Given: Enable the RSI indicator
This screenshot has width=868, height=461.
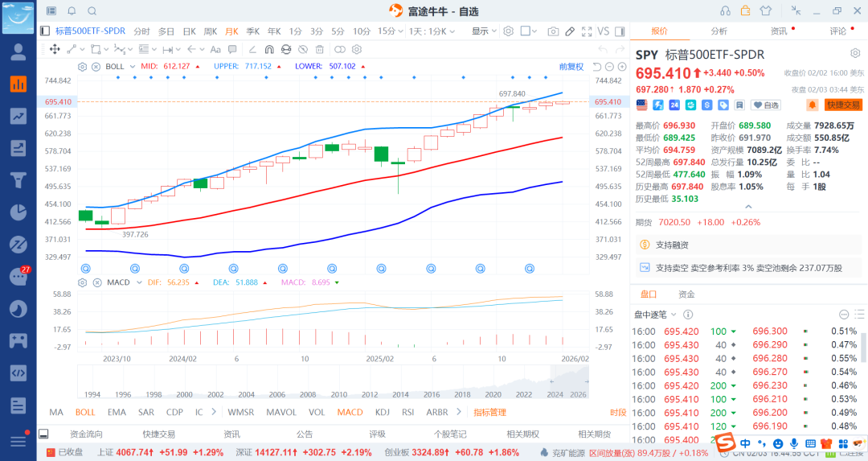Looking at the screenshot, I should pos(408,412).
